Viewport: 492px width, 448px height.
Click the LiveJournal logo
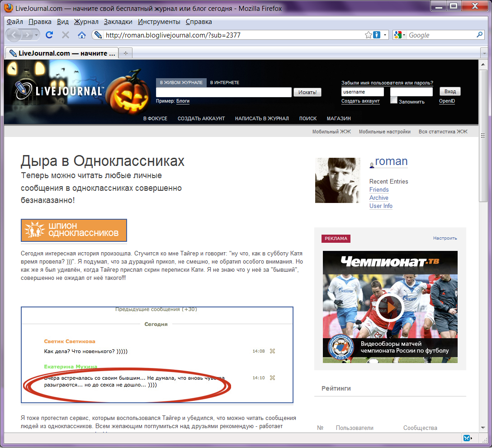pyautogui.click(x=60, y=91)
